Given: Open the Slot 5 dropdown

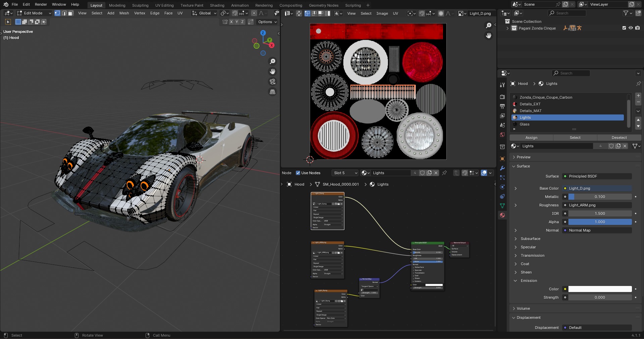Looking at the screenshot, I should point(345,173).
